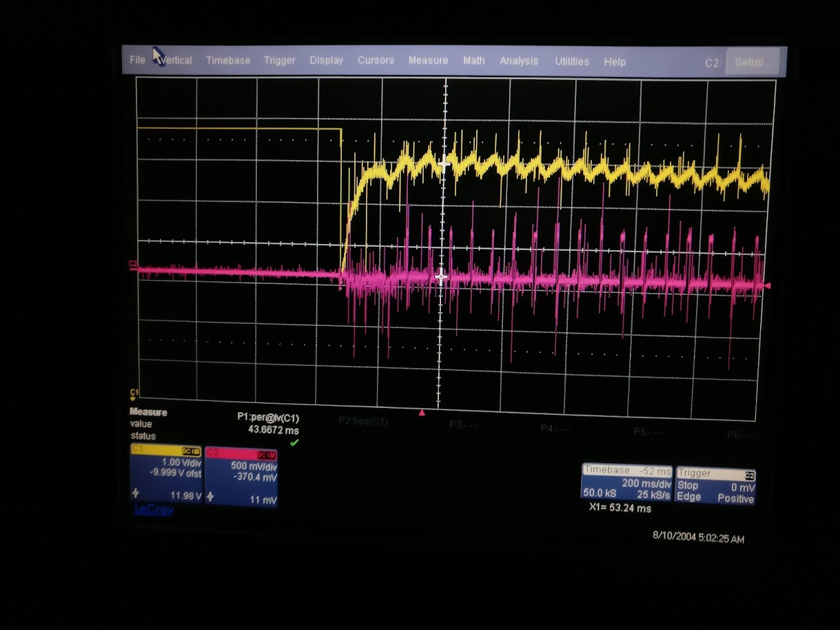The image size is (840, 630).
Task: Click the cursor crosshair on the yellow trace
Action: point(444,164)
